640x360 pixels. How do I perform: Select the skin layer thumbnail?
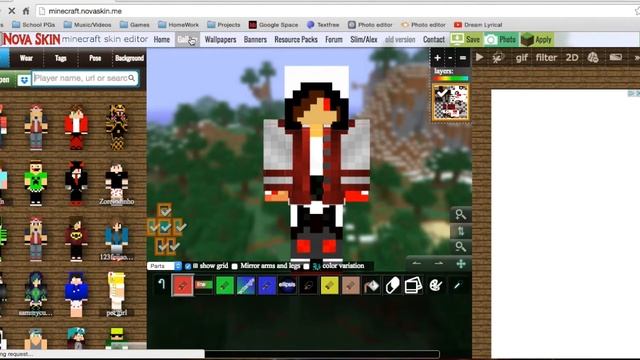[x=451, y=102]
